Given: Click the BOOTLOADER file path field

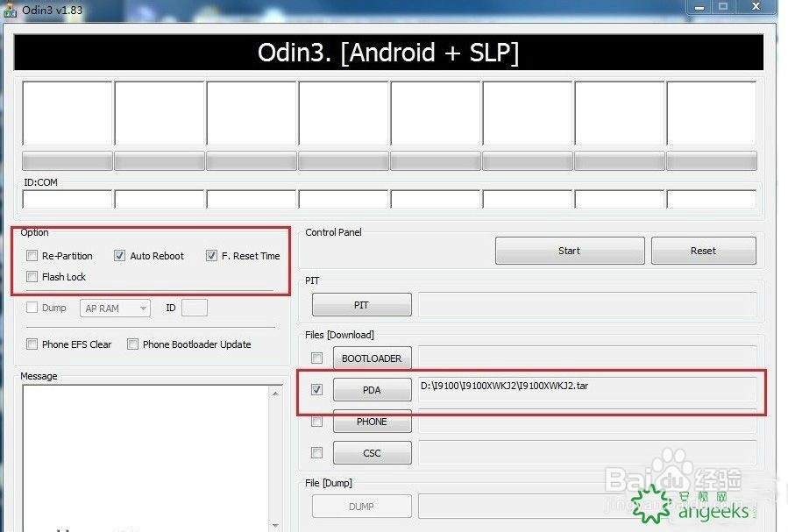Looking at the screenshot, I should coord(587,358).
